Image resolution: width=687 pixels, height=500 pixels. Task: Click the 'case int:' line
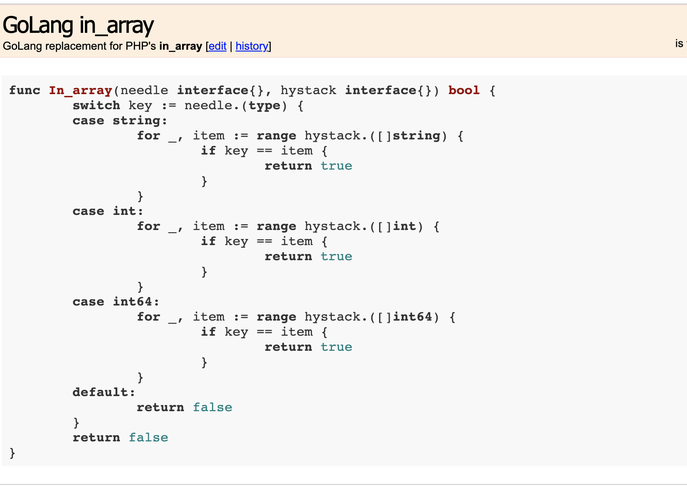point(108,211)
